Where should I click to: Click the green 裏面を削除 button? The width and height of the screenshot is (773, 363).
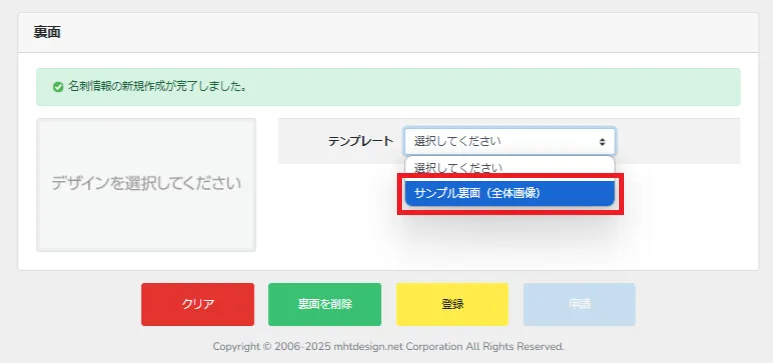pos(325,304)
